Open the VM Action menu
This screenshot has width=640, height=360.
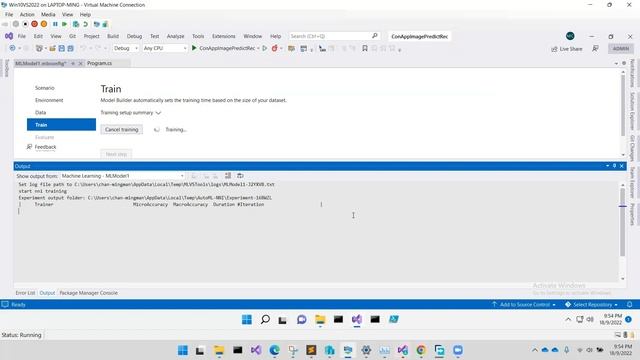27,14
